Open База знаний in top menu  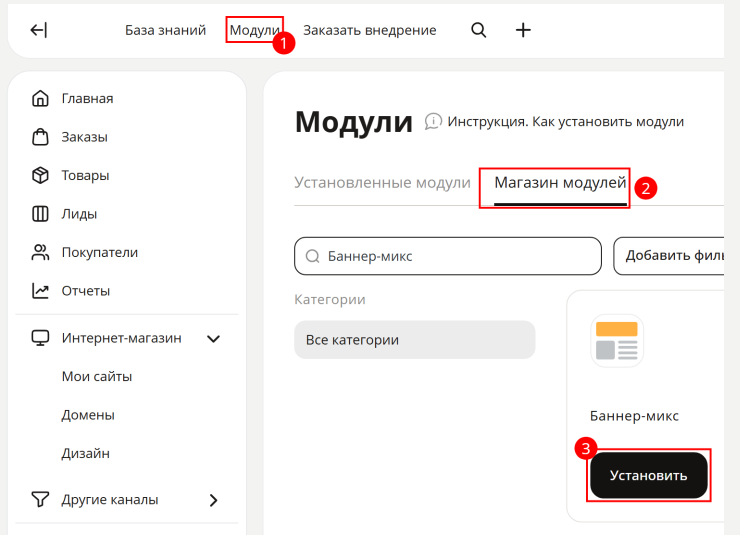pyautogui.click(x=165, y=30)
